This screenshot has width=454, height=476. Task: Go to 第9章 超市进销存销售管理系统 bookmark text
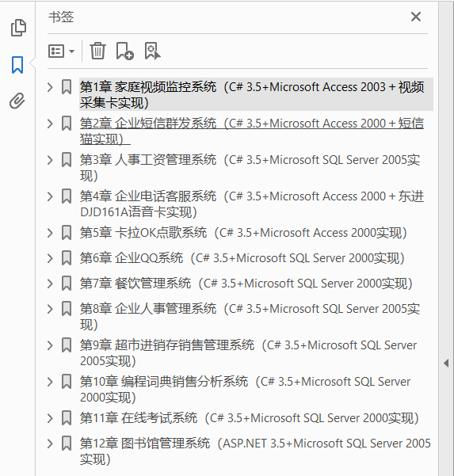(x=249, y=352)
